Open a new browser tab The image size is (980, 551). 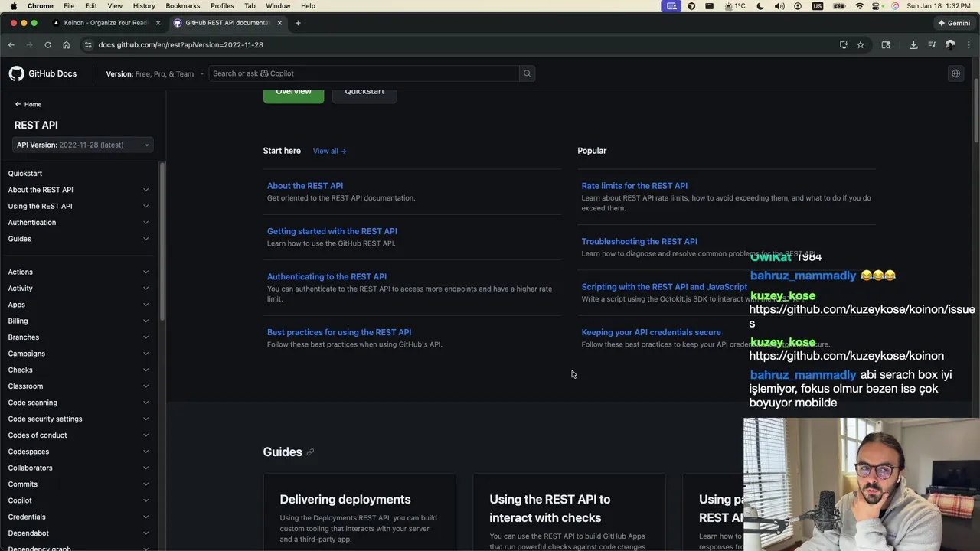click(x=298, y=23)
